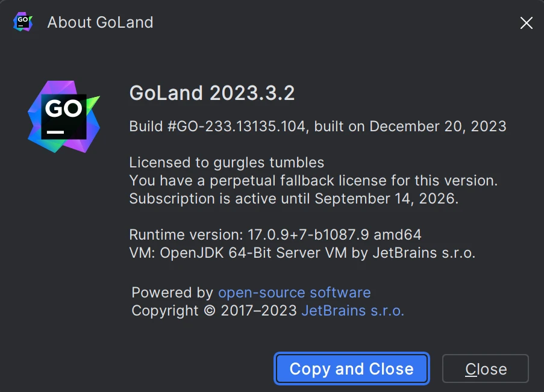Image resolution: width=544 pixels, height=392 pixels.
Task: Click the GoLand 2023.3.2 version heading
Action: tap(212, 93)
